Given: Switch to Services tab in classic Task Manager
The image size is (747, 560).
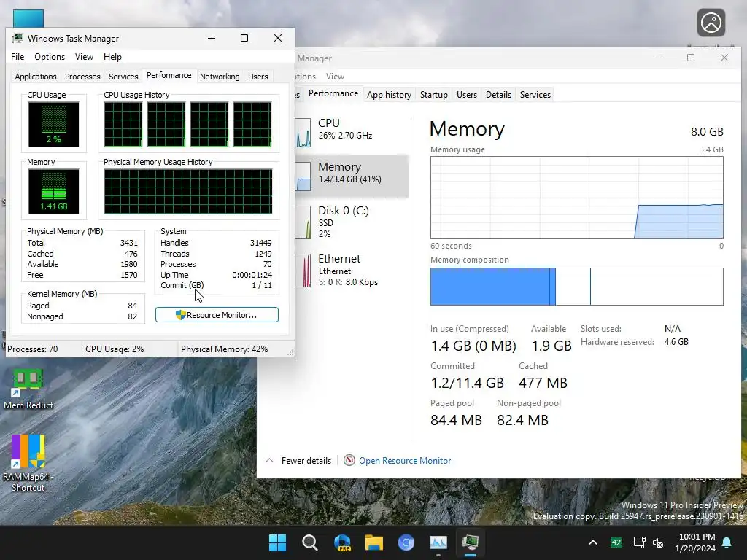Looking at the screenshot, I should click(123, 77).
